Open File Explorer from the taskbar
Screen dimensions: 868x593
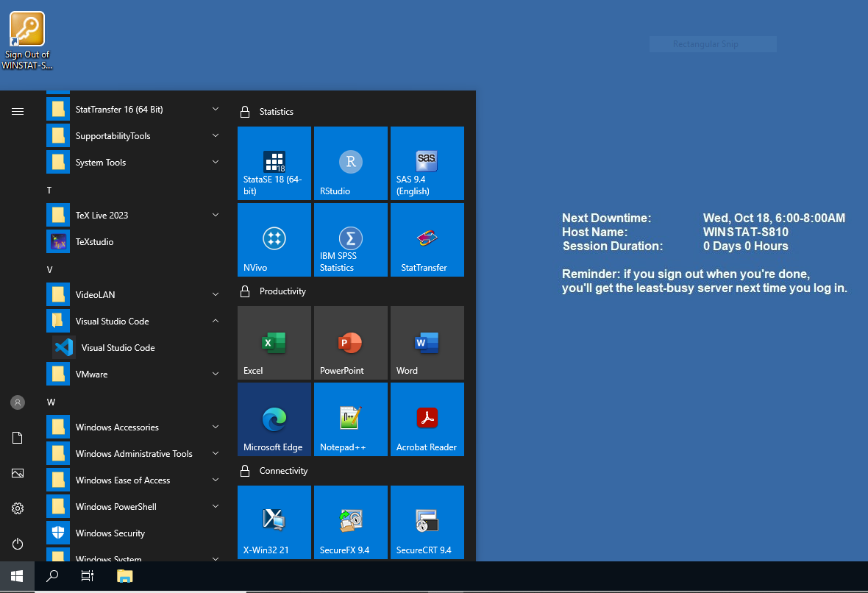[125, 577]
